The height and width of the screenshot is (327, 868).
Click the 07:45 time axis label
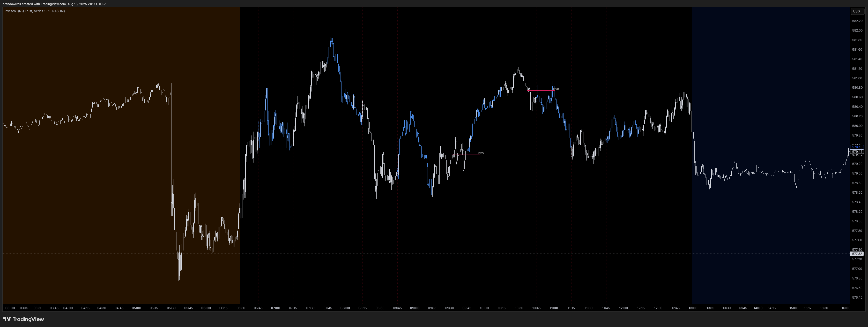coord(328,308)
